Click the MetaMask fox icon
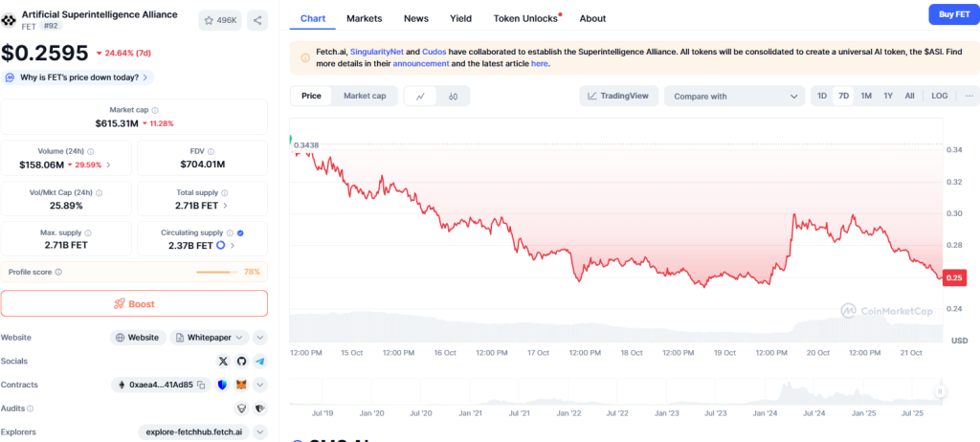This screenshot has width=980, height=442. tap(241, 385)
